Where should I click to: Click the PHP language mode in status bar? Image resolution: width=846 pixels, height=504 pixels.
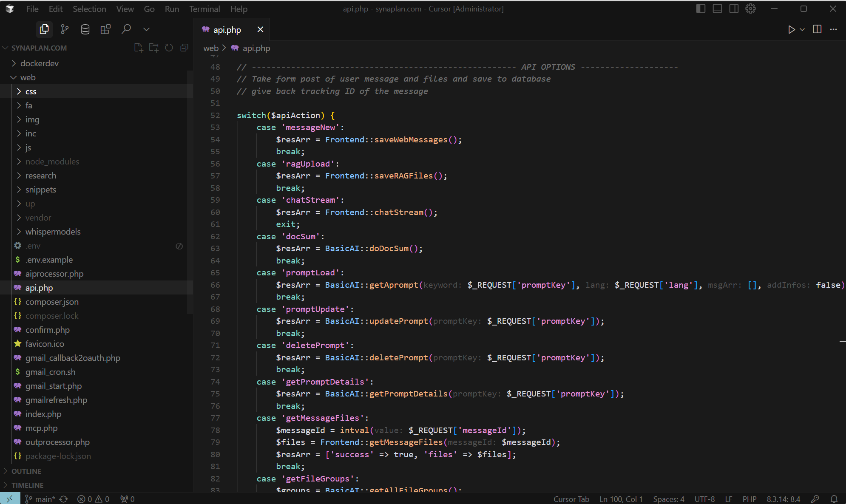point(749,499)
